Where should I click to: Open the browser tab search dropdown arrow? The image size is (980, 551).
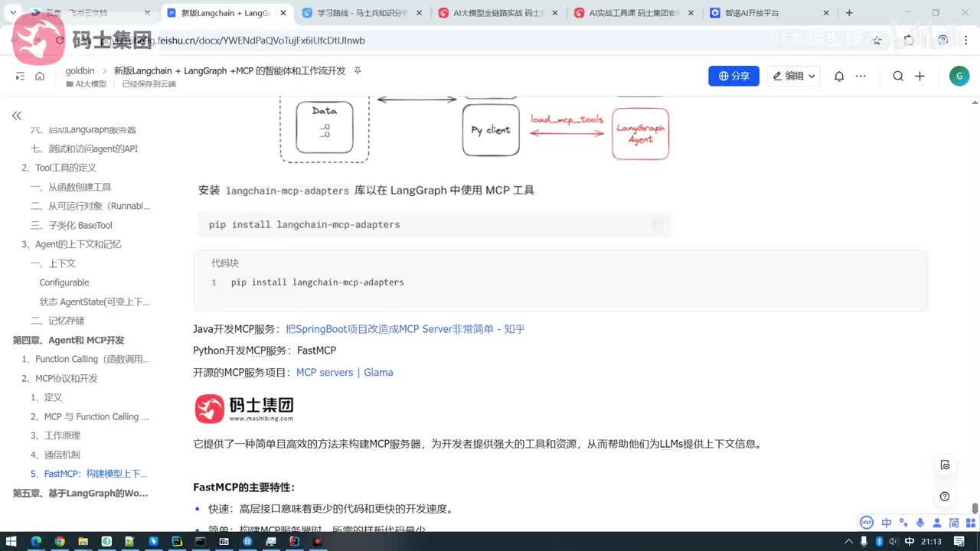pos(13,13)
